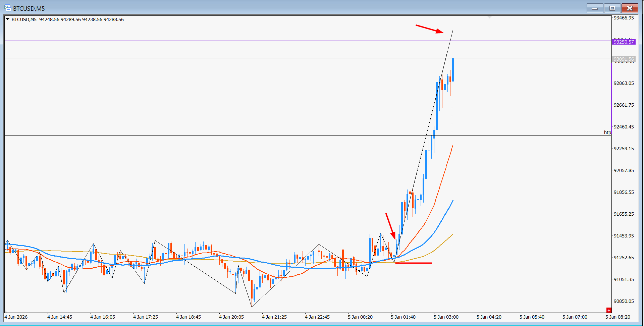Click the 5 Jan 03:00 time label
644x326 pixels.
click(x=446, y=317)
